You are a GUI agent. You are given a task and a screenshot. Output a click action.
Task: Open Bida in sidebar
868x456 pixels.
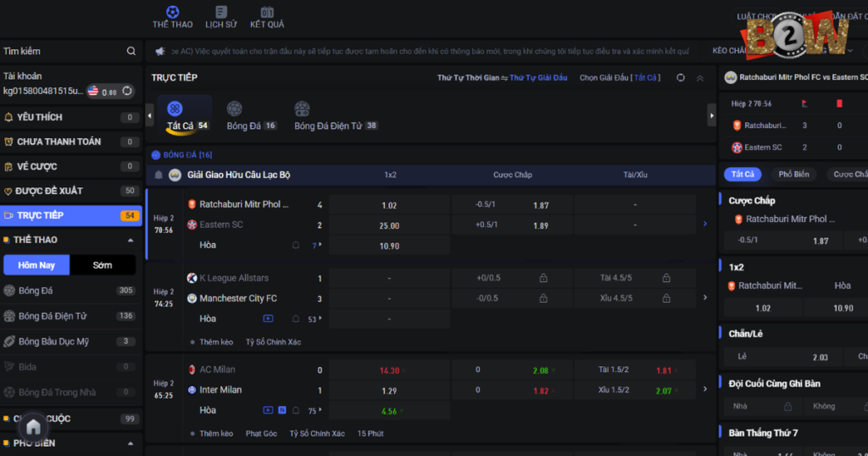pyautogui.click(x=71, y=367)
